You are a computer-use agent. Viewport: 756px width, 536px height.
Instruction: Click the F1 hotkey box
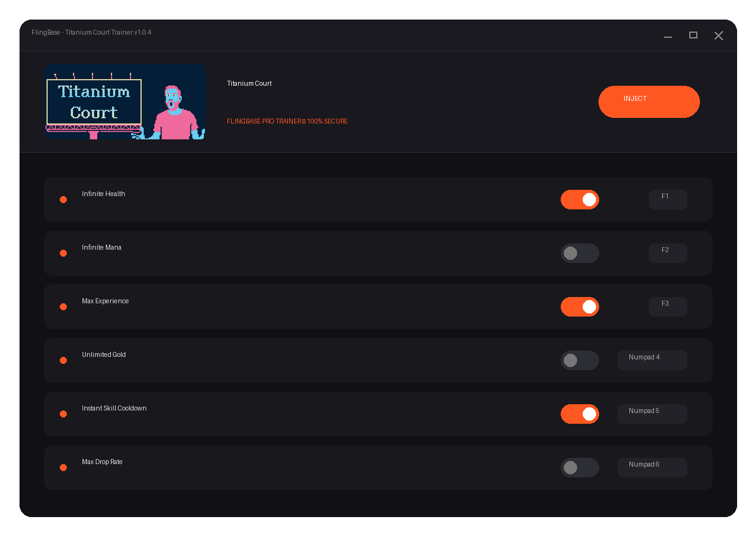pos(668,199)
